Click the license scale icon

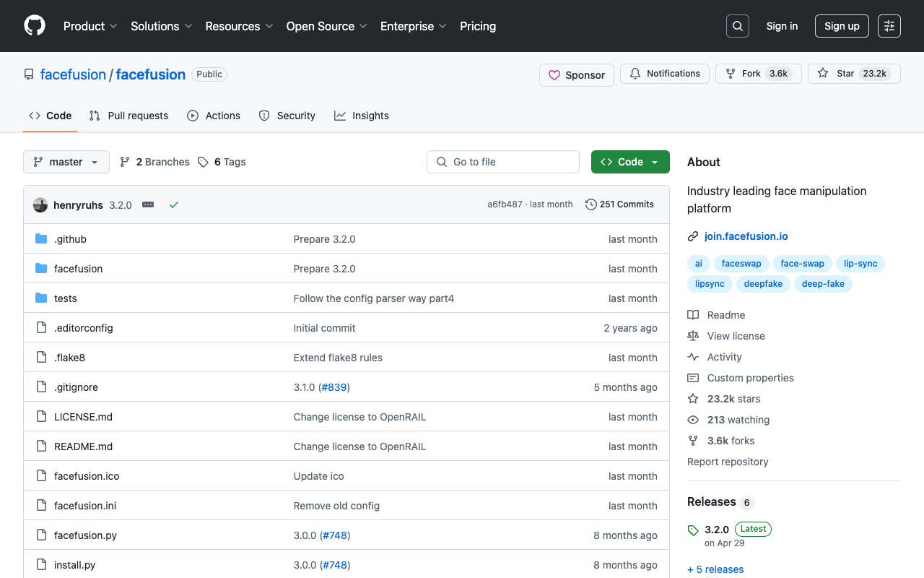point(693,336)
